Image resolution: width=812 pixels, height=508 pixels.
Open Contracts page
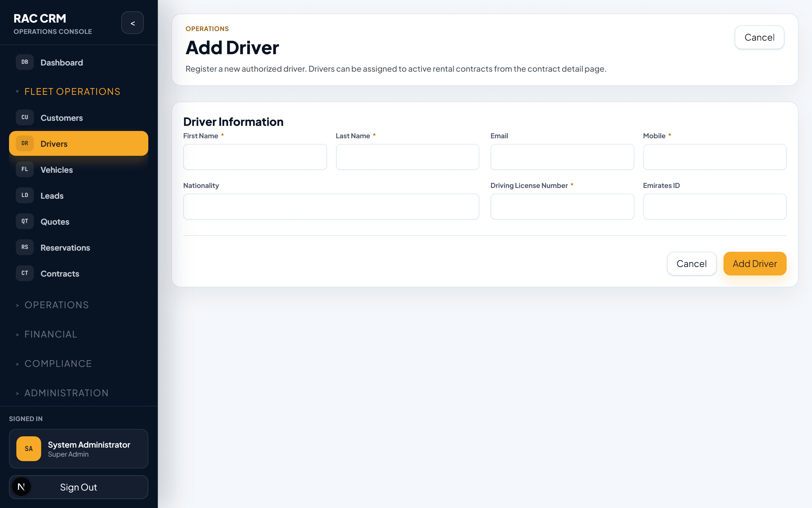point(78,273)
